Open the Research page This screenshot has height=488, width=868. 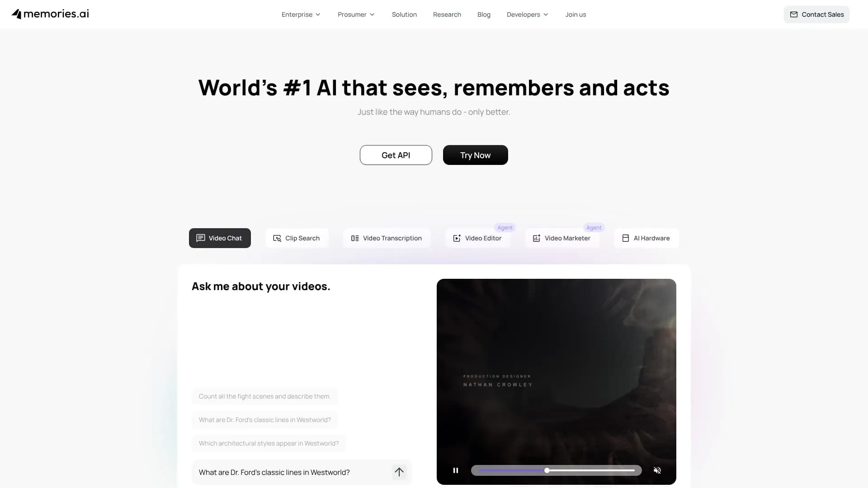(x=447, y=14)
